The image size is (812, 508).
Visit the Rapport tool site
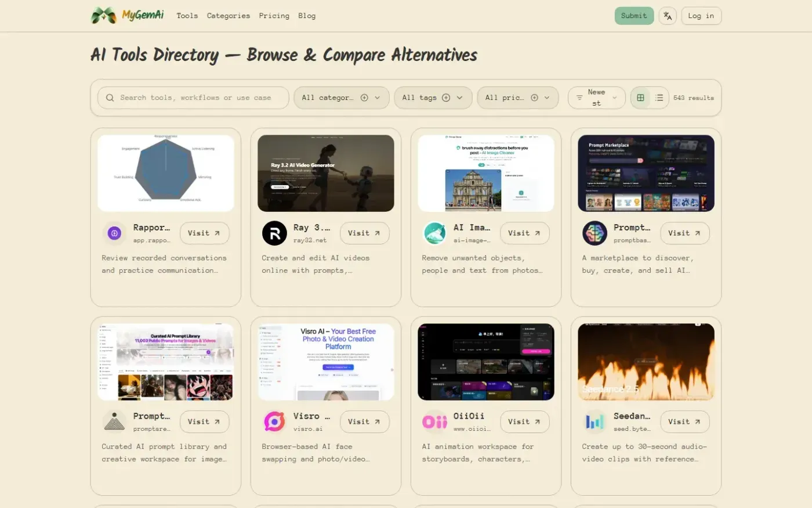click(x=204, y=233)
